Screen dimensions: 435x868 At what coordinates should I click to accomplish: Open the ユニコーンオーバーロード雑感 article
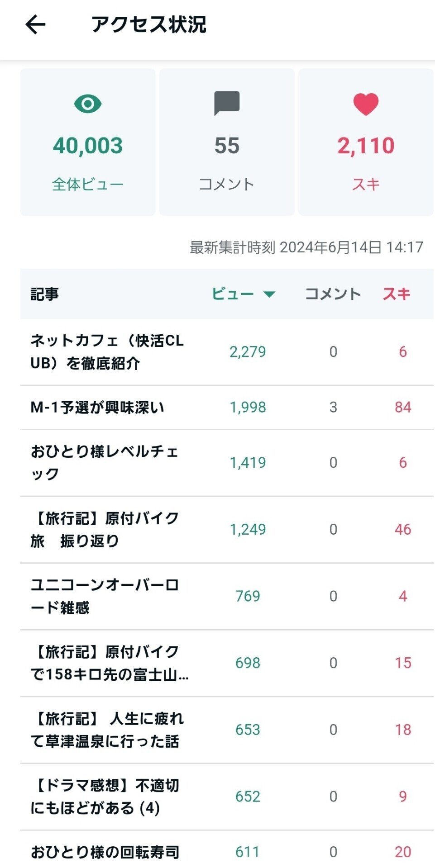pyautogui.click(x=105, y=596)
